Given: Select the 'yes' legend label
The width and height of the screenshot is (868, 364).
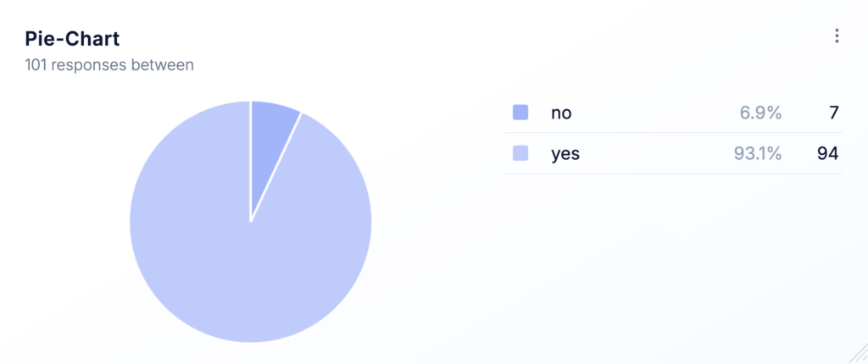Looking at the screenshot, I should pyautogui.click(x=565, y=154).
